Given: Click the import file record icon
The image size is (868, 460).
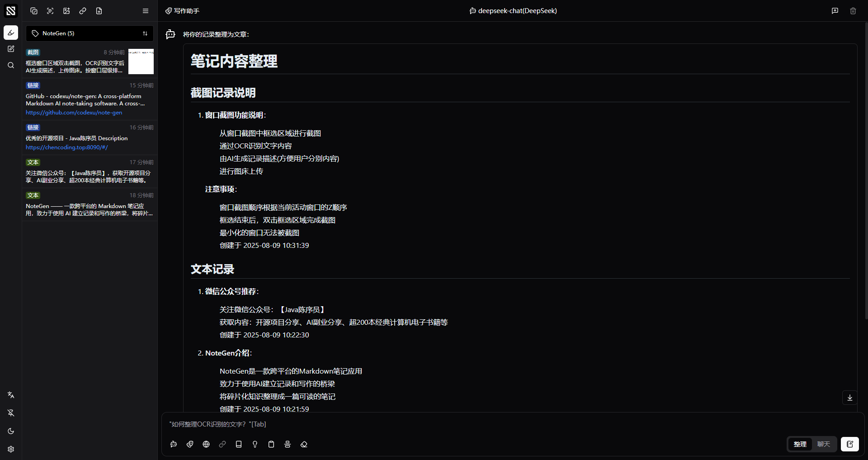Looking at the screenshot, I should 99,11.
